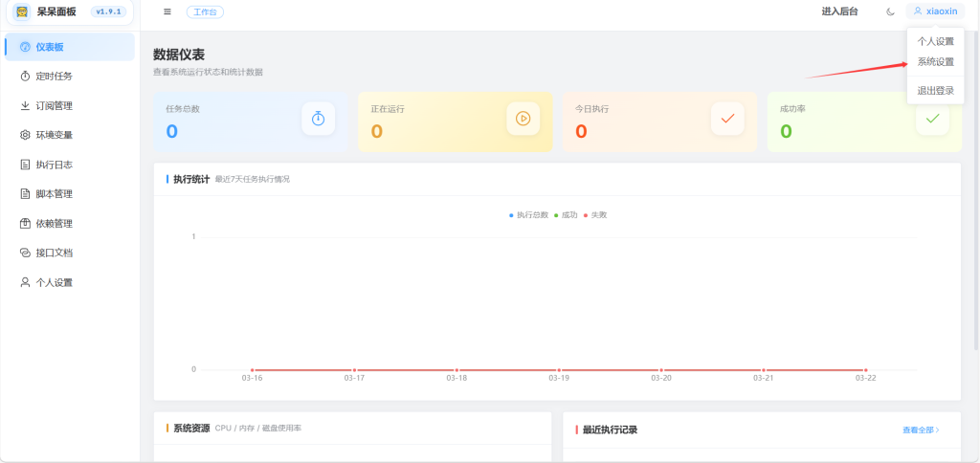This screenshot has height=463, width=980.
Task: Collapse the xiaoxin user dropdown
Action: [x=935, y=11]
